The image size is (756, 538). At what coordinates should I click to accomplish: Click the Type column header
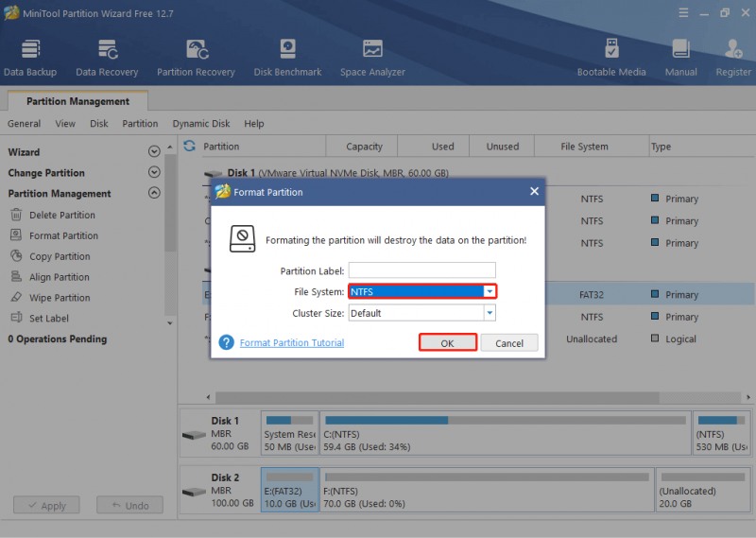point(661,147)
